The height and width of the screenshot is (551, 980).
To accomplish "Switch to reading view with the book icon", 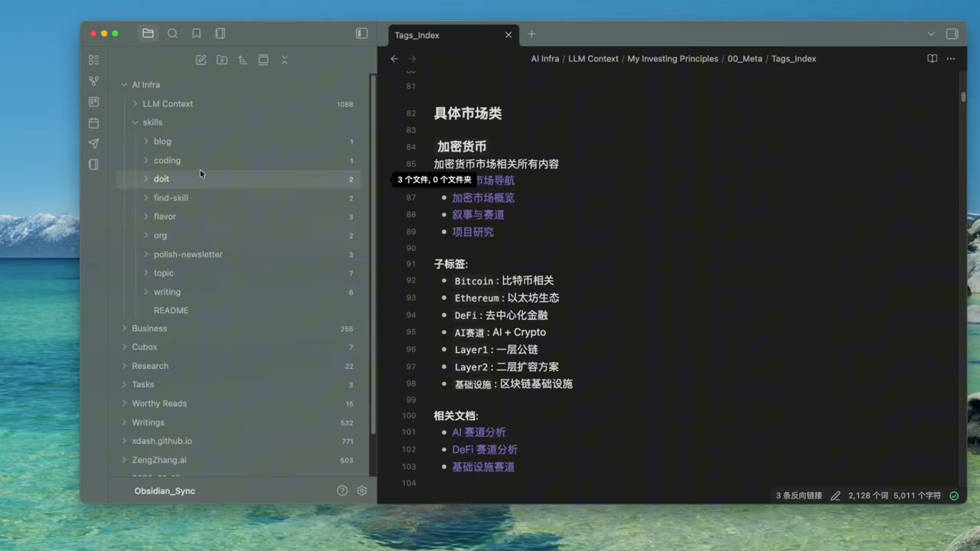I will 932,58.
